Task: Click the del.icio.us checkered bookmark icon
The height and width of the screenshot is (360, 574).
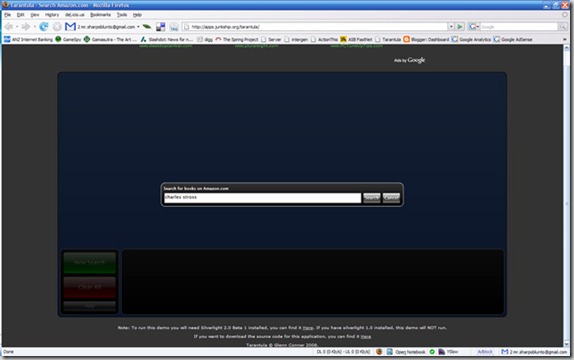Action: pos(160,26)
